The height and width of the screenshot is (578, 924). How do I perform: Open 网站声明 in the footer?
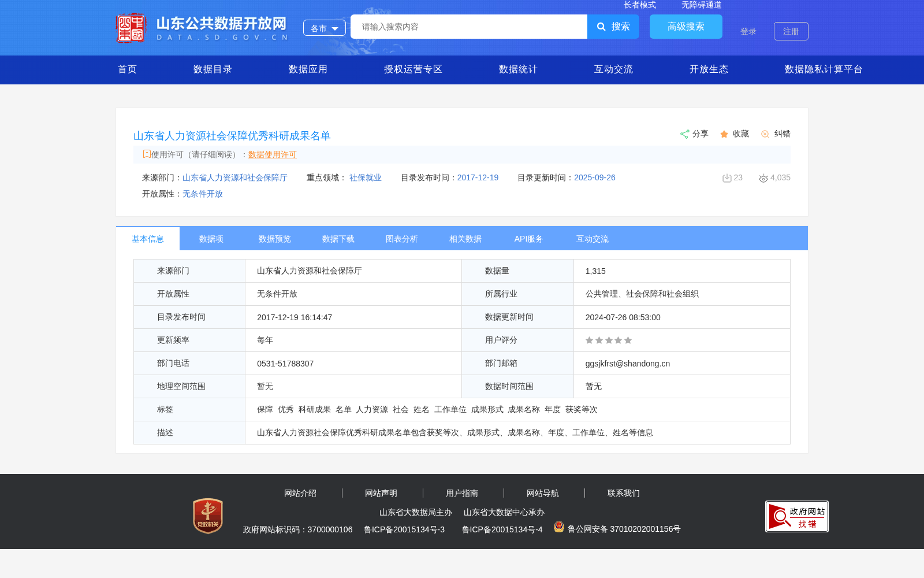381,493
